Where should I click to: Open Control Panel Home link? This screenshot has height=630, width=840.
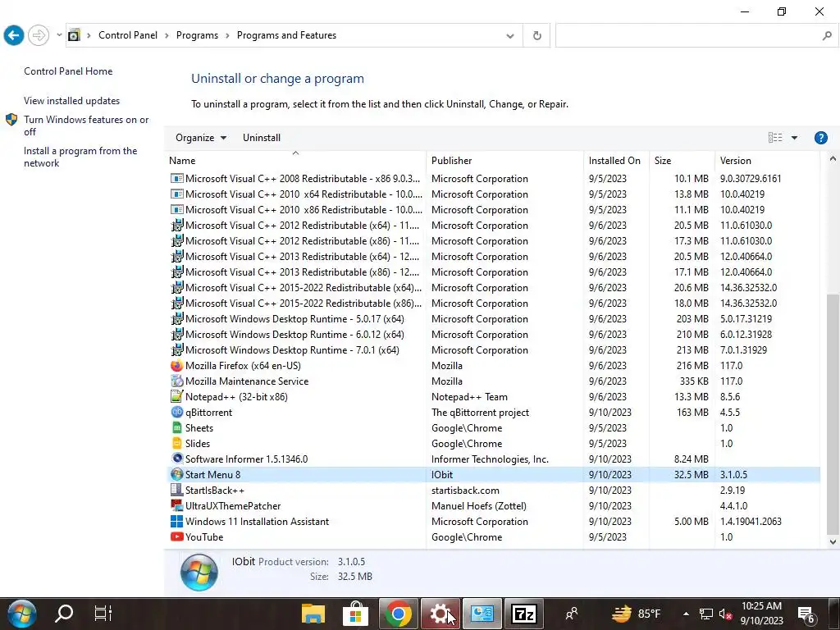point(68,71)
